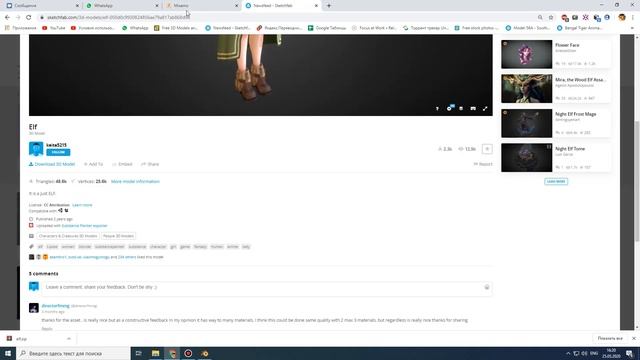Open the YouTube bookmark
640x360 pixels.
coord(53,28)
